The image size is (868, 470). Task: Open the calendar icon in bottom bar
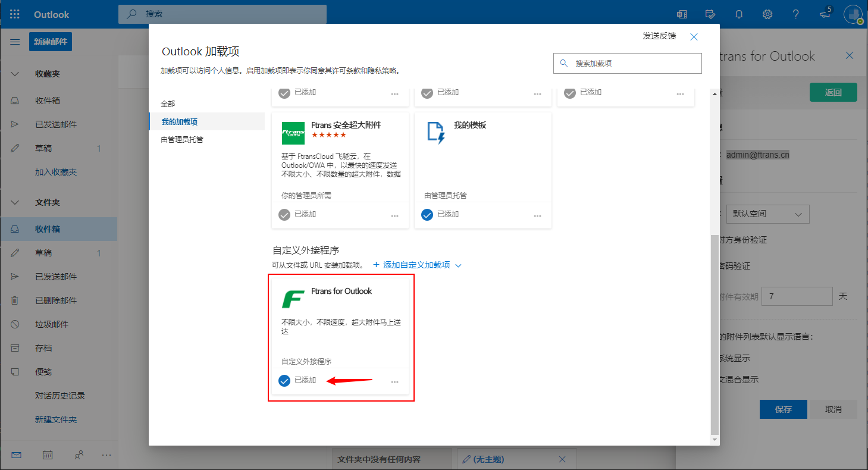coord(48,455)
